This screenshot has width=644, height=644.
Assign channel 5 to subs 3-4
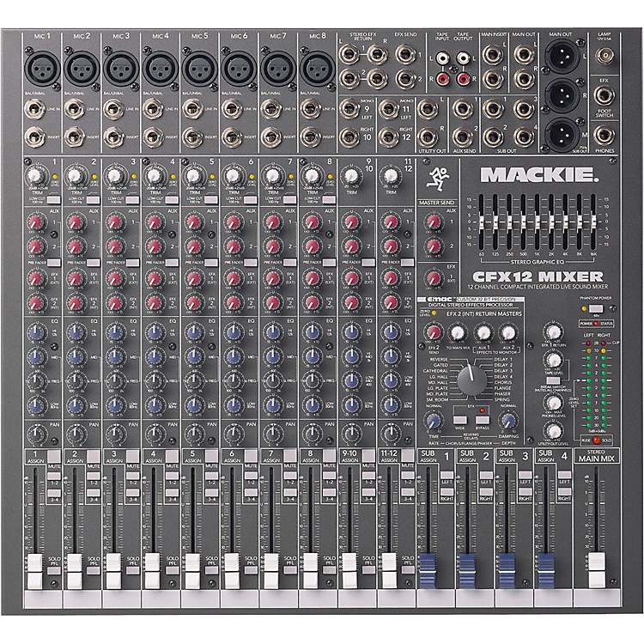point(211,493)
